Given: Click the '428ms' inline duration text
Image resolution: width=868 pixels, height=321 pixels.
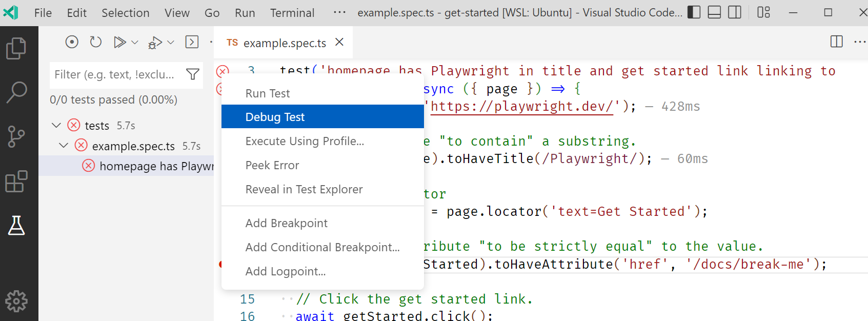Looking at the screenshot, I should coord(680,107).
